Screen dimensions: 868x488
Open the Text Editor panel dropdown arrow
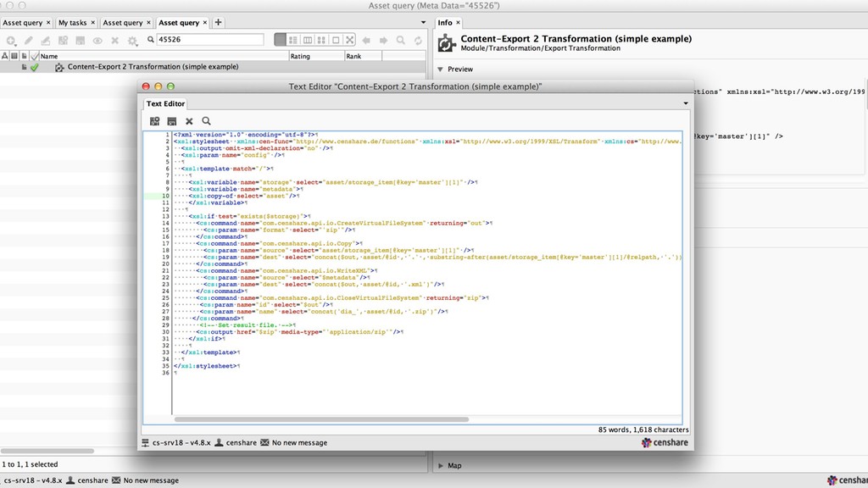coord(685,102)
